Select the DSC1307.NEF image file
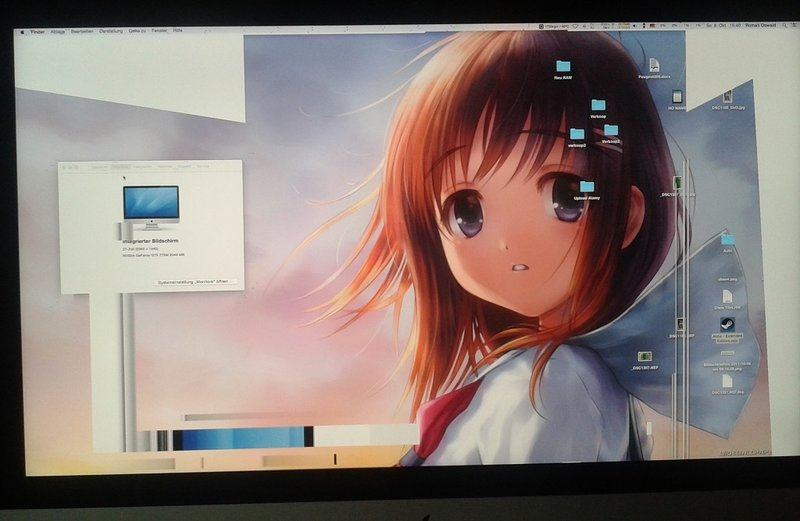 [645, 356]
